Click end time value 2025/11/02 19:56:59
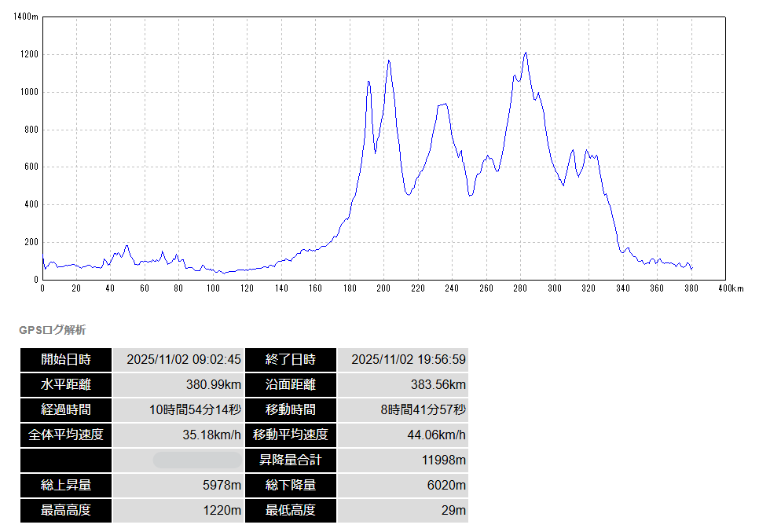This screenshot has width=759, height=532. 409,360
